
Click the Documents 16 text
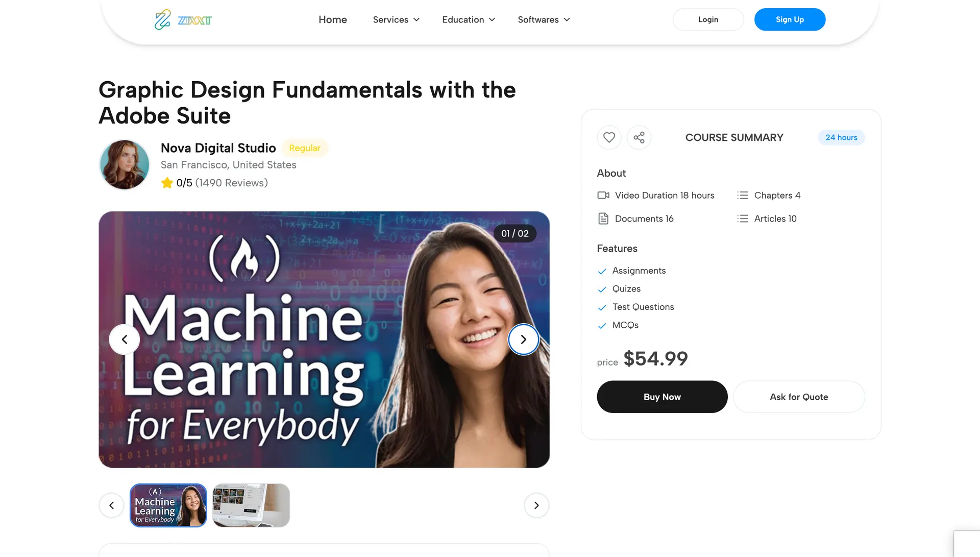click(644, 219)
